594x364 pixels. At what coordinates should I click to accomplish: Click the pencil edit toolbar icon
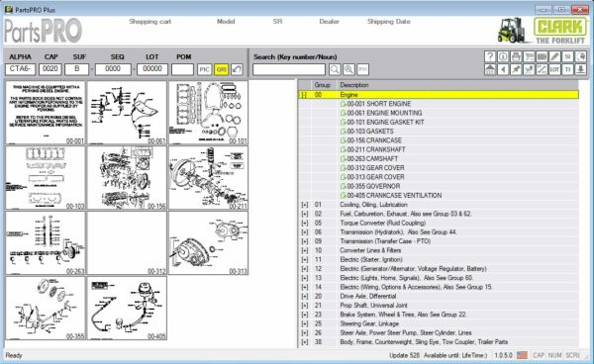click(x=554, y=56)
